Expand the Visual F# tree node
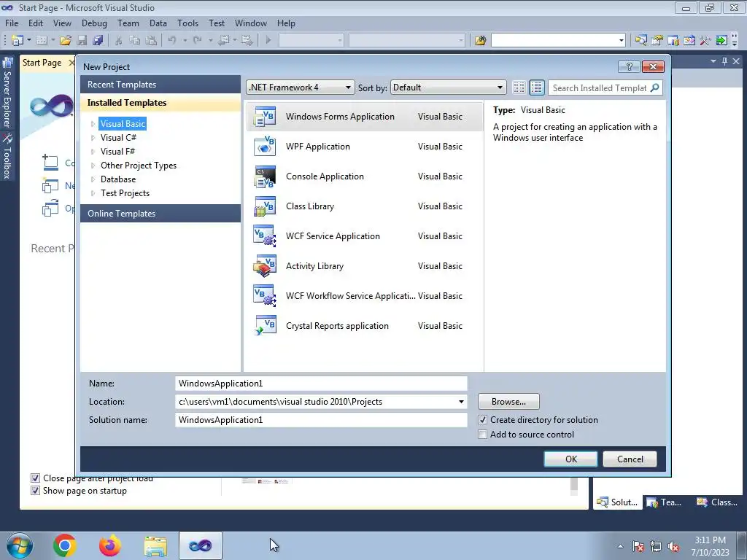This screenshot has width=747, height=560. coord(93,152)
